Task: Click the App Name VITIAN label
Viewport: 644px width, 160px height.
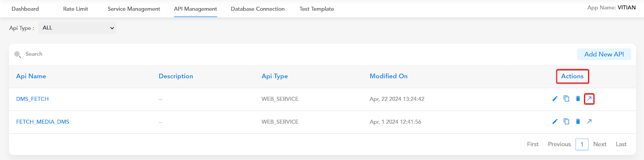Action: [611, 8]
